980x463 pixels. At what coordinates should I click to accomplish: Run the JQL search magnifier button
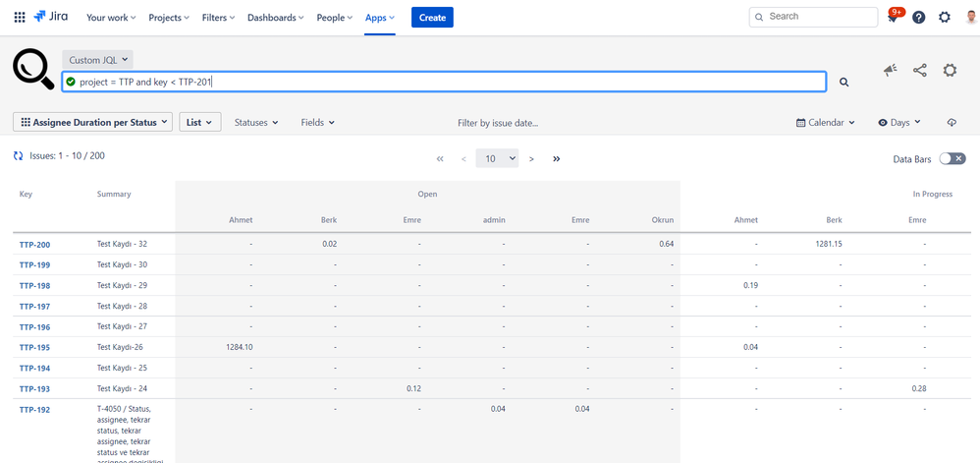tap(844, 82)
